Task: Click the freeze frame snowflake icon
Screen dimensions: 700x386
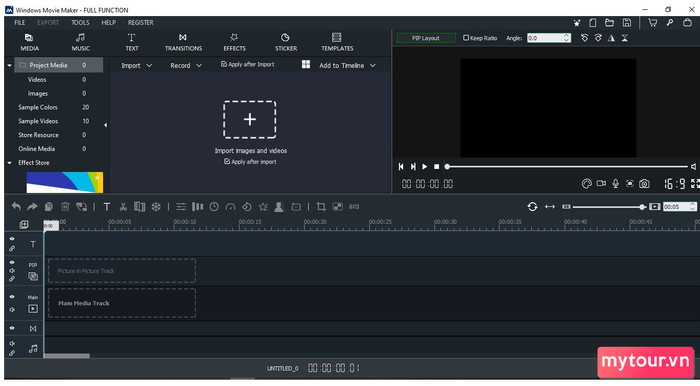Action: click(156, 207)
